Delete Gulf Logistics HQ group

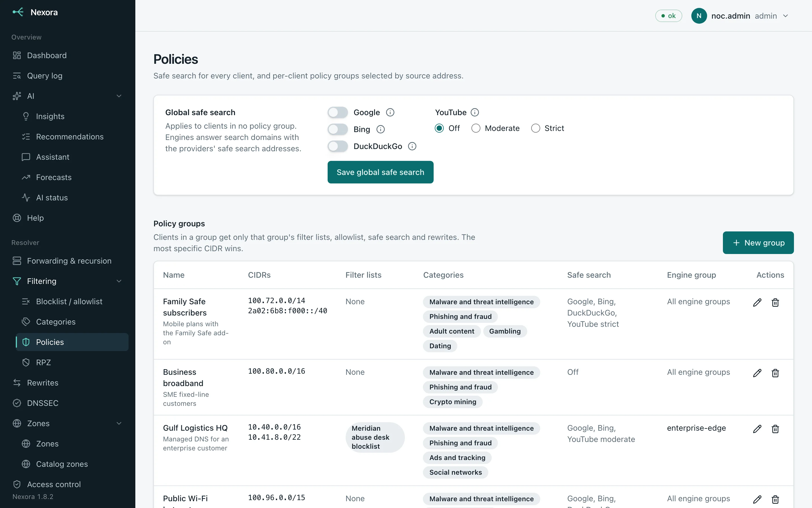click(775, 429)
